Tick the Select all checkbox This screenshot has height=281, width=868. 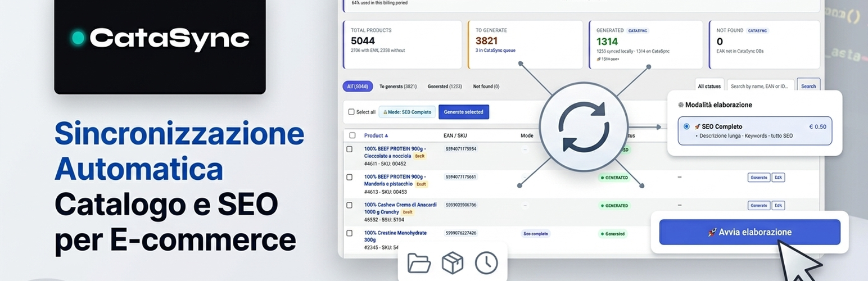point(351,112)
